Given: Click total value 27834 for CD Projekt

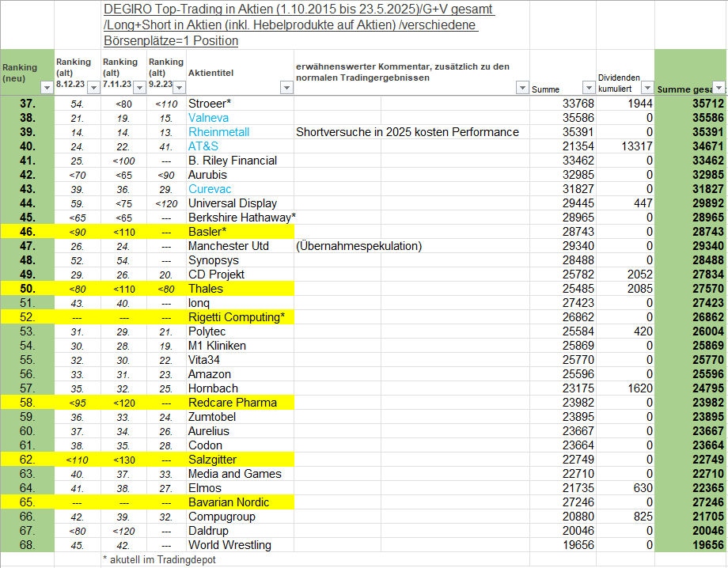Looking at the screenshot, I should [708, 275].
